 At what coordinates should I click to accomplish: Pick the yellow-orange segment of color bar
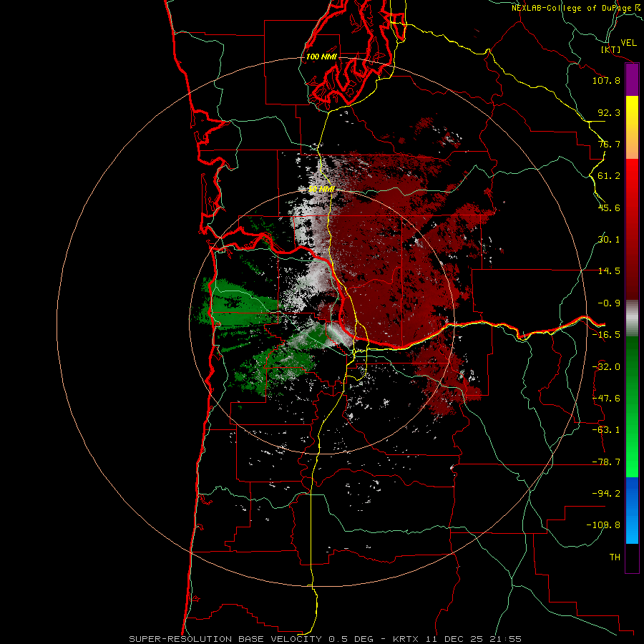coord(632,127)
